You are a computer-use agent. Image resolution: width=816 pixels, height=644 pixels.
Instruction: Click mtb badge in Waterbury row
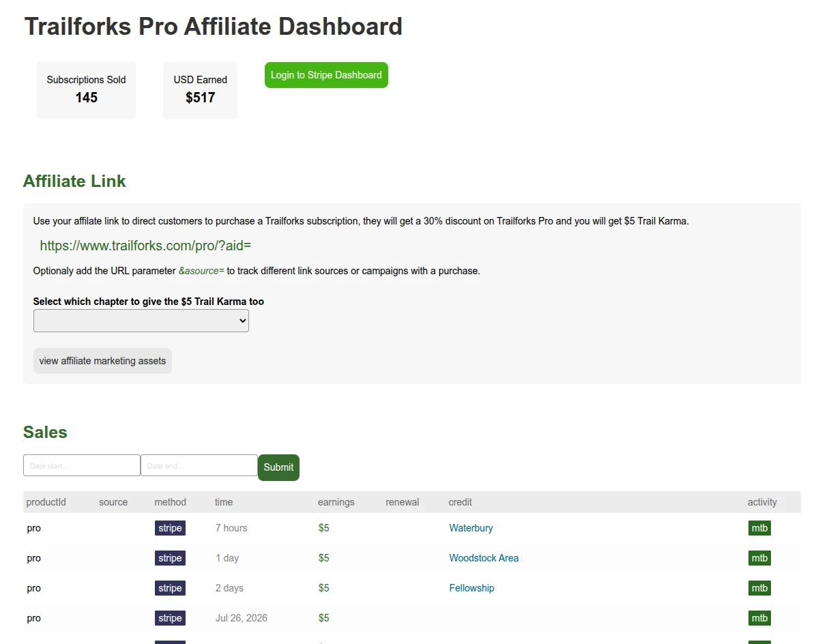pos(759,528)
